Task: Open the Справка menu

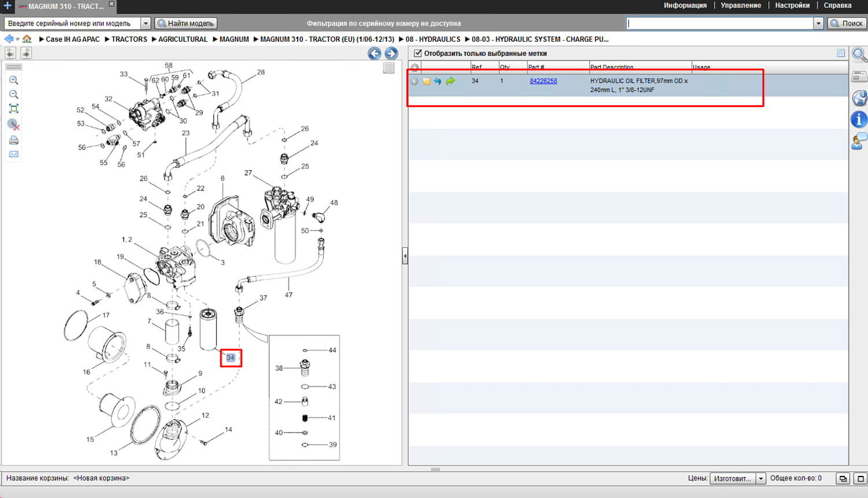Action: pos(837,6)
